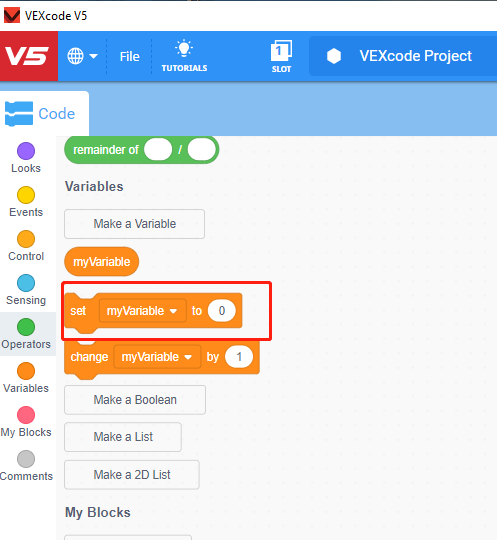Click the Make a List button
This screenshot has height=540, width=497.
[123, 437]
